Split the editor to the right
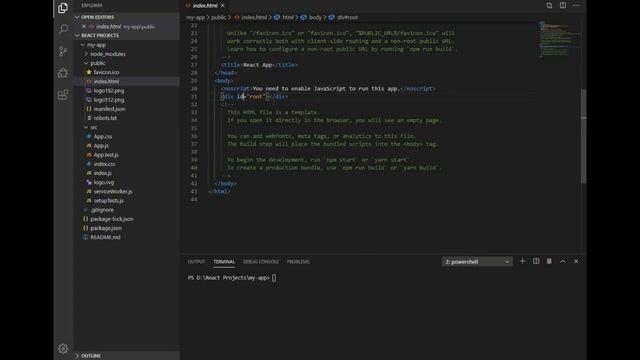 click(563, 5)
